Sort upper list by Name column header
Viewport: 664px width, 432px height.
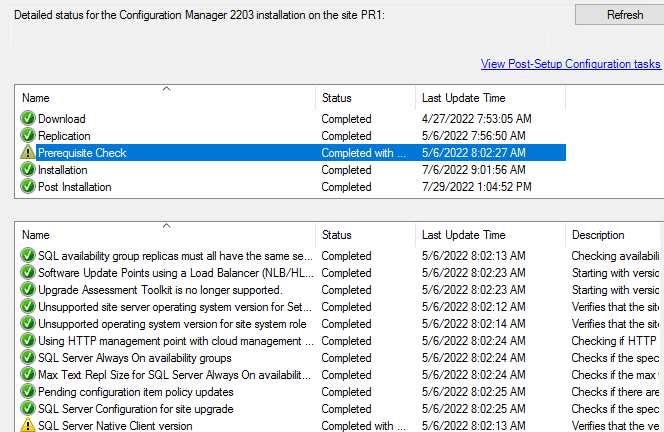click(x=165, y=98)
